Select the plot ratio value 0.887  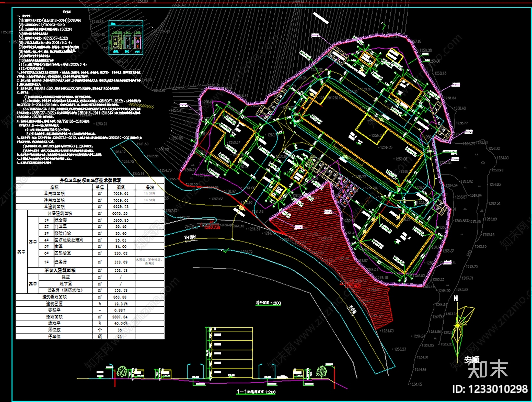click(x=120, y=310)
